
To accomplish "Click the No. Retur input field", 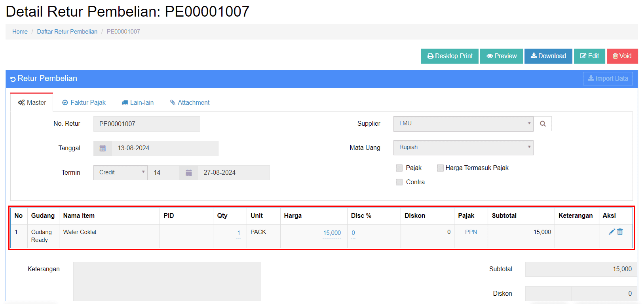I will 147,124.
